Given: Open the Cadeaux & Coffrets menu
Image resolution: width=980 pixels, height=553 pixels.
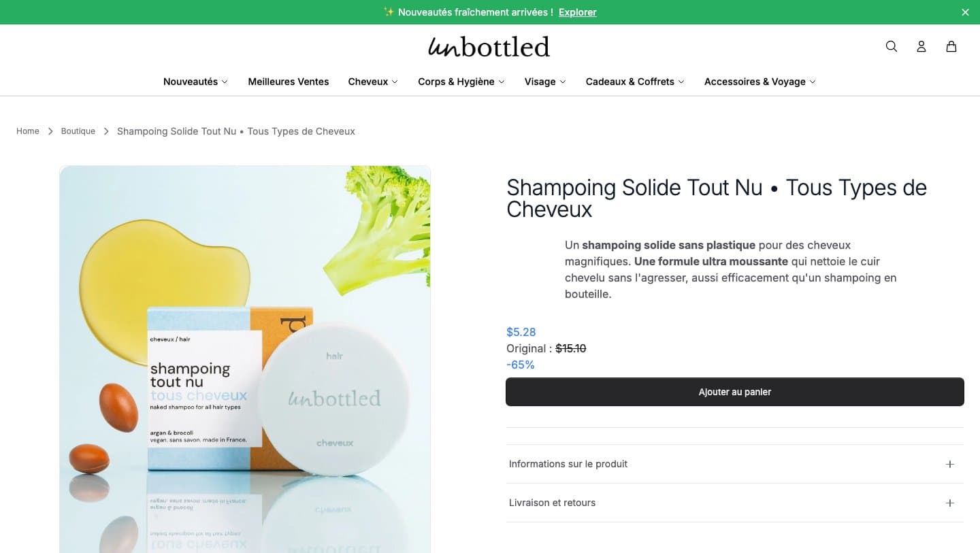Looking at the screenshot, I should [635, 82].
